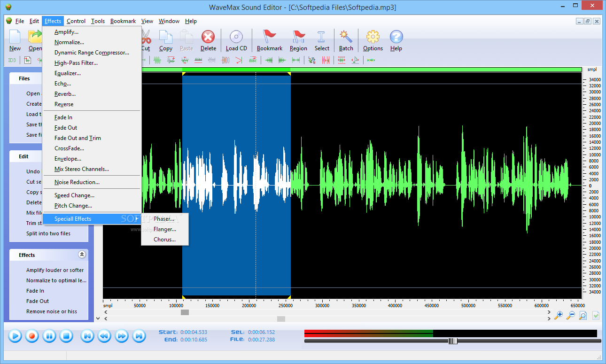Click the playback position slider thumb
The height and width of the screenshot is (364, 606).
click(x=452, y=341)
